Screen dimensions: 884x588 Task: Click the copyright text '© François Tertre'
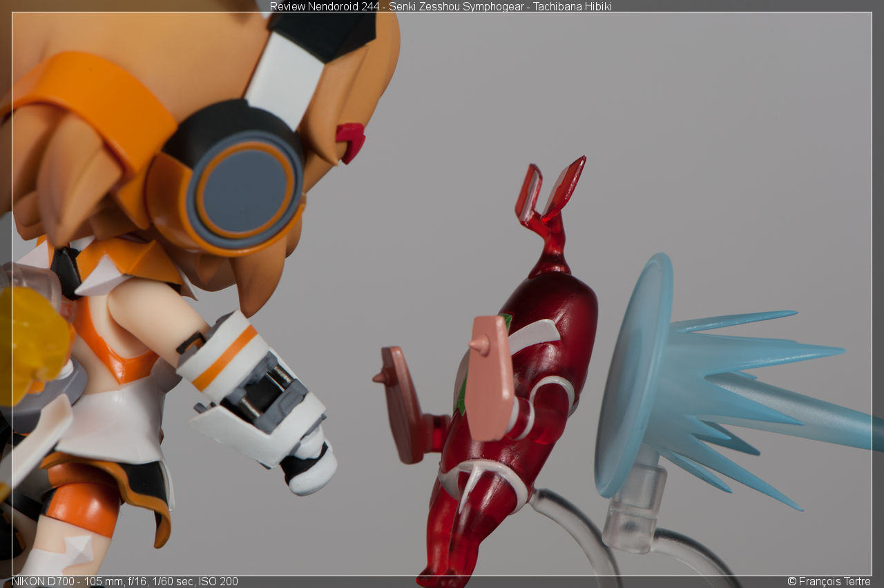click(829, 582)
